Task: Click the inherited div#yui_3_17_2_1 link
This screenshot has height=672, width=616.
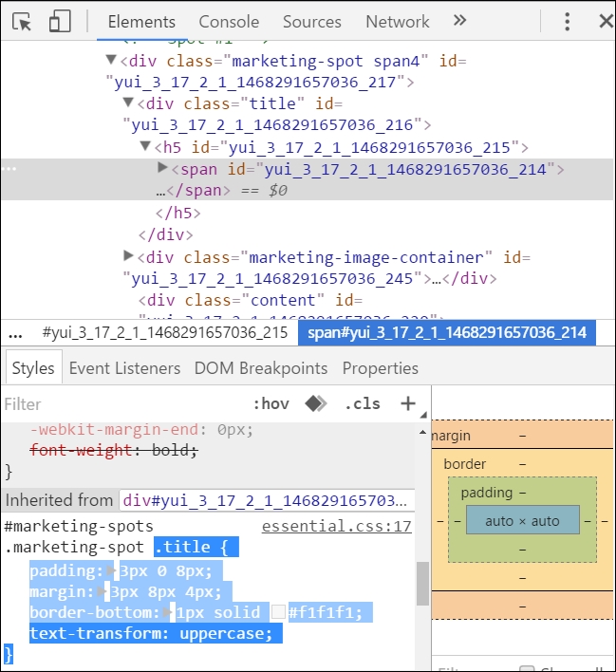Action: click(265, 500)
